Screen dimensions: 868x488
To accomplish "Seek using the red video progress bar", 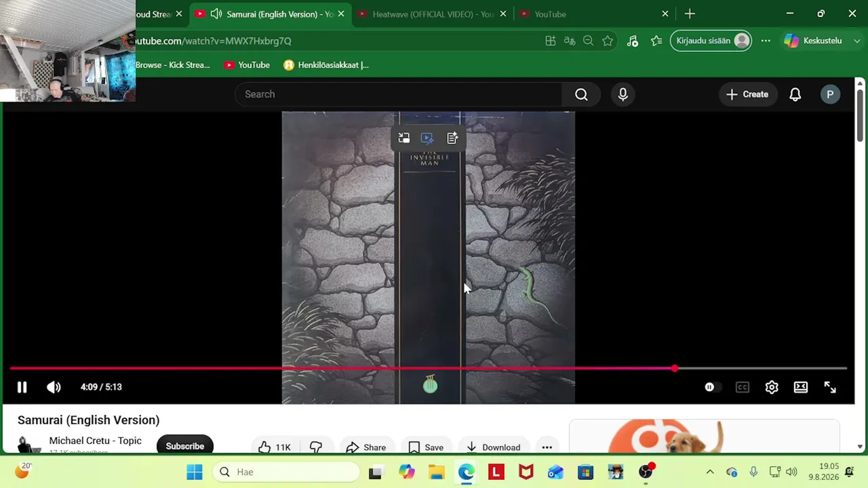I will click(x=429, y=369).
